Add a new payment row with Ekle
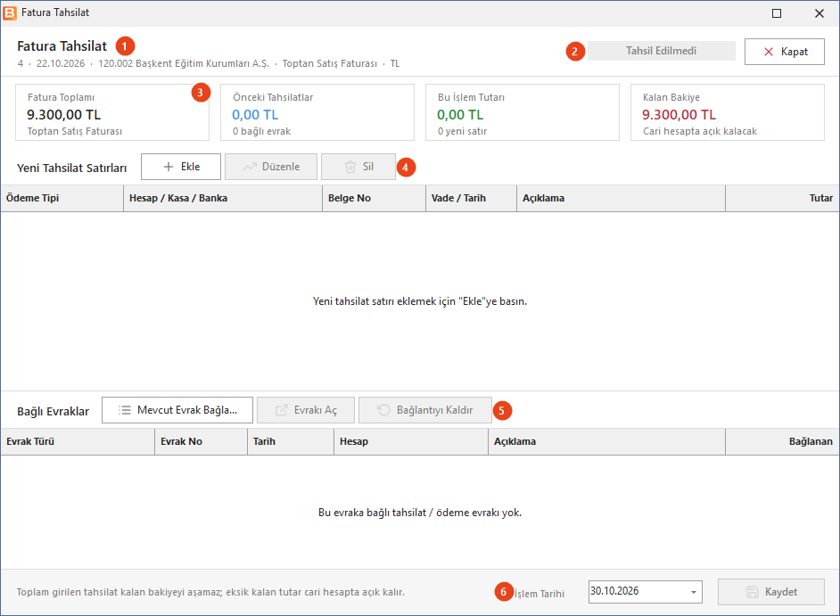Viewport: 840px width, 616px height. pyautogui.click(x=181, y=167)
